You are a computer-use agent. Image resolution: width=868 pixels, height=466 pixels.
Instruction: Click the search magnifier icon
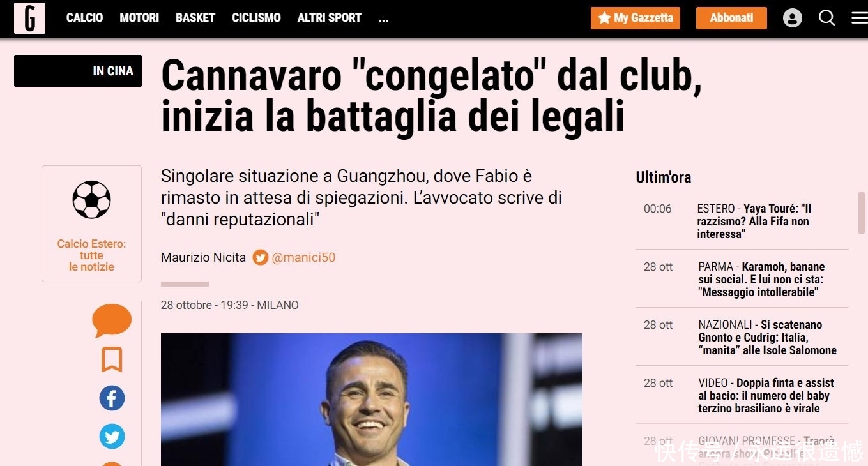[826, 18]
